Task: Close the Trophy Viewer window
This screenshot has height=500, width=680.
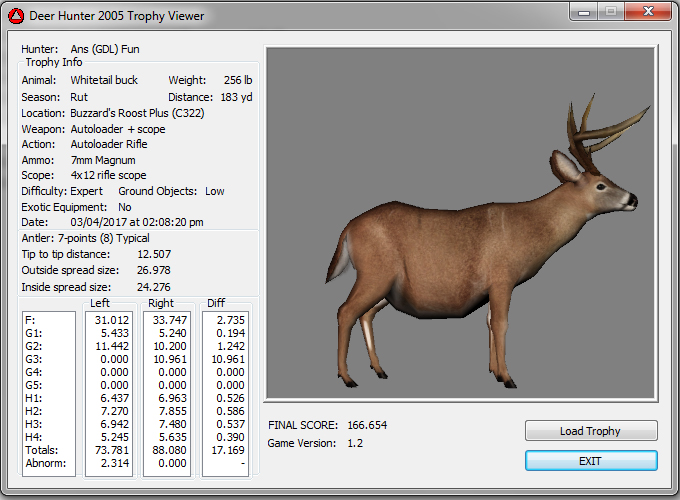Action: (646, 11)
